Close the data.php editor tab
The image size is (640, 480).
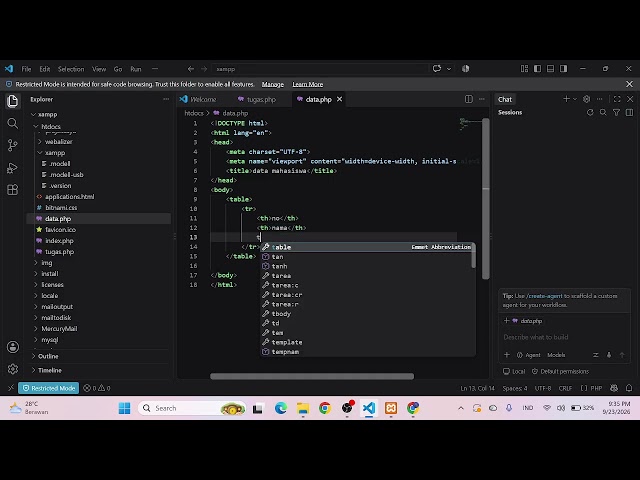click(x=339, y=99)
